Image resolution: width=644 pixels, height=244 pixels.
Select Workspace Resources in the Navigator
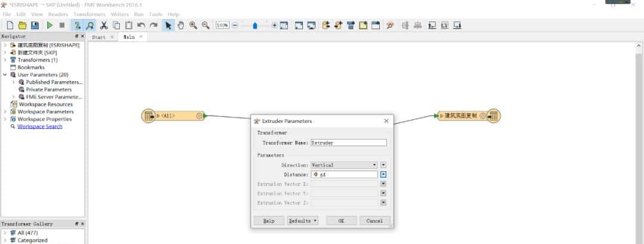(45, 104)
